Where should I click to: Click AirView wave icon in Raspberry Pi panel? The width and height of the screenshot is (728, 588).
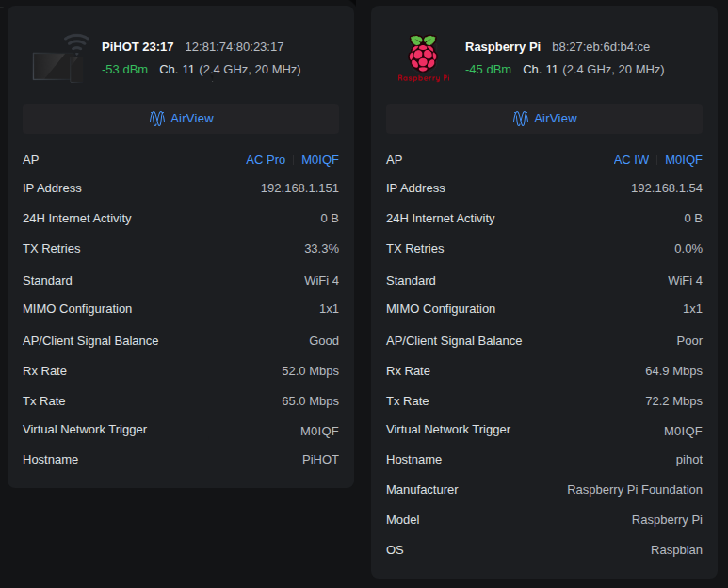(x=521, y=119)
